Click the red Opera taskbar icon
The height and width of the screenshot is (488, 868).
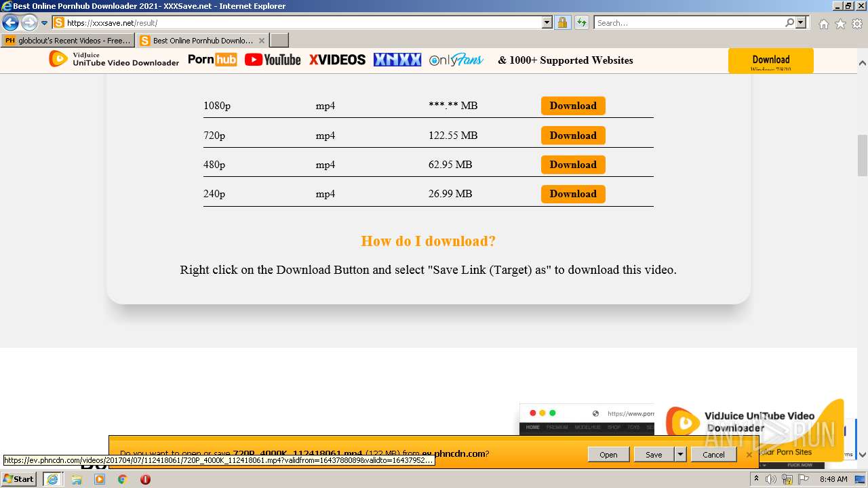click(x=145, y=479)
